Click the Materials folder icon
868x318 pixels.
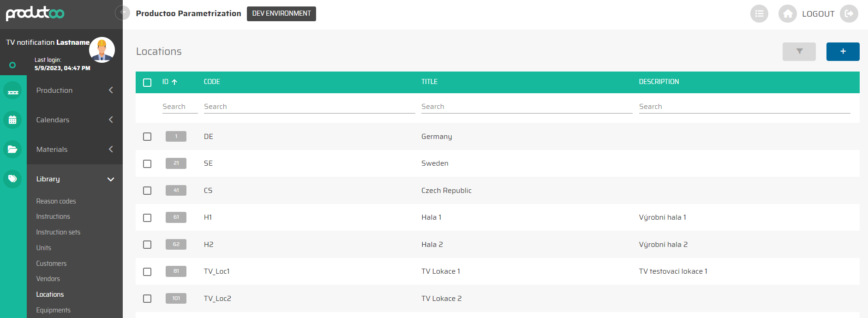(12, 150)
